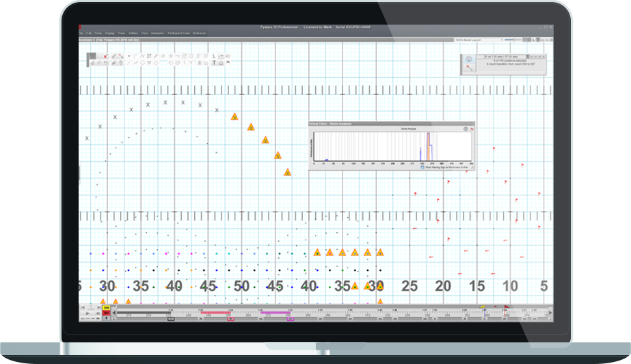Image resolution: width=631 pixels, height=364 pixels.
Task: Click the red count box beside the timeline
Action: 107,313
